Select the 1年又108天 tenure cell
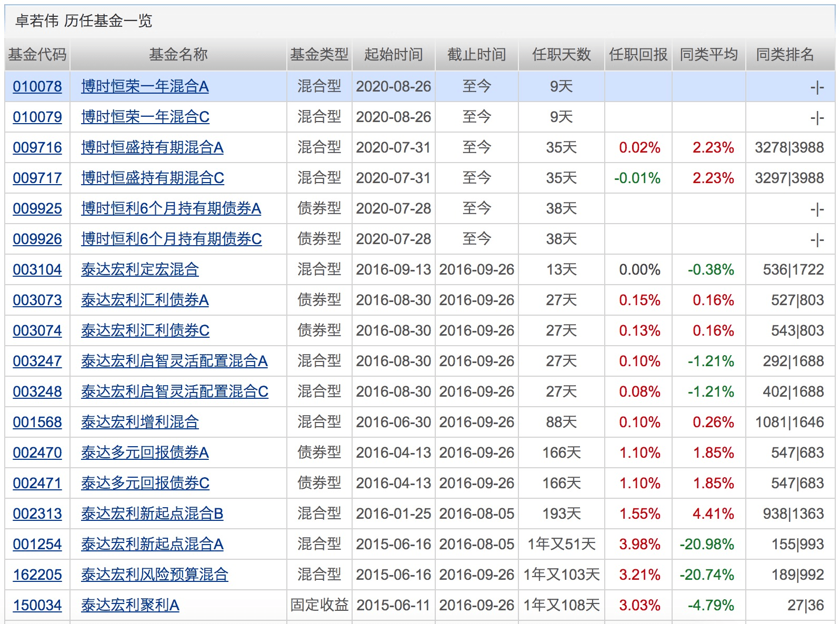 pos(562,605)
